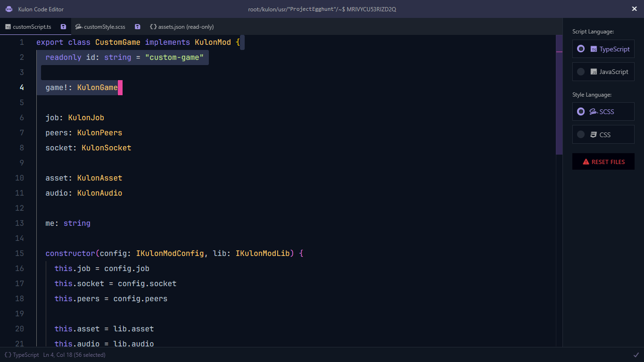Viewport: 644px width, 362px height.
Task: Open the assets.json (read-only) tab
Action: point(182,27)
